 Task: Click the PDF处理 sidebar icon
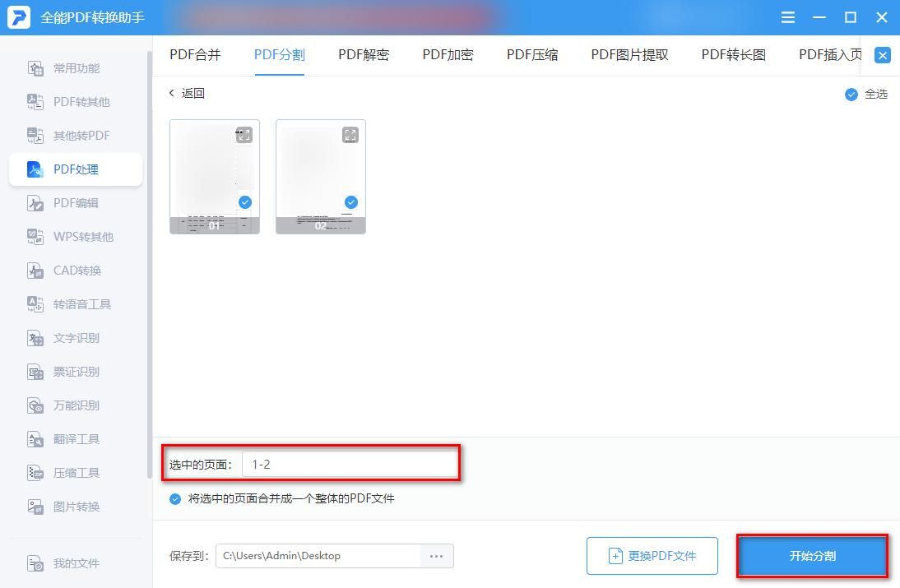(35, 169)
